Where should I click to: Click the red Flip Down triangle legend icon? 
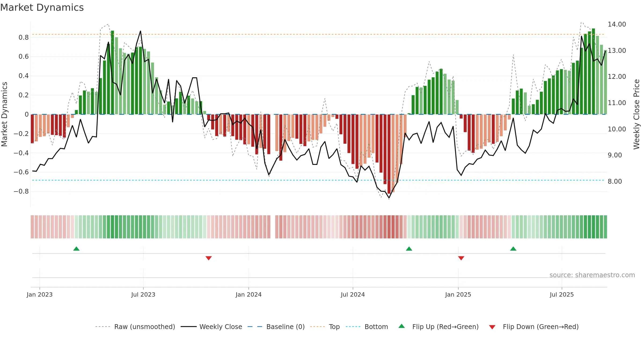(492, 327)
